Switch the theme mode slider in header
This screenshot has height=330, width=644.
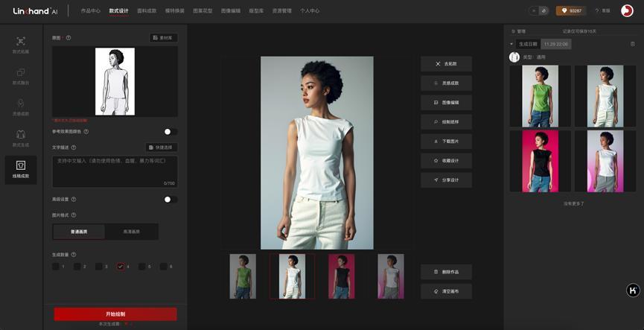(538, 11)
